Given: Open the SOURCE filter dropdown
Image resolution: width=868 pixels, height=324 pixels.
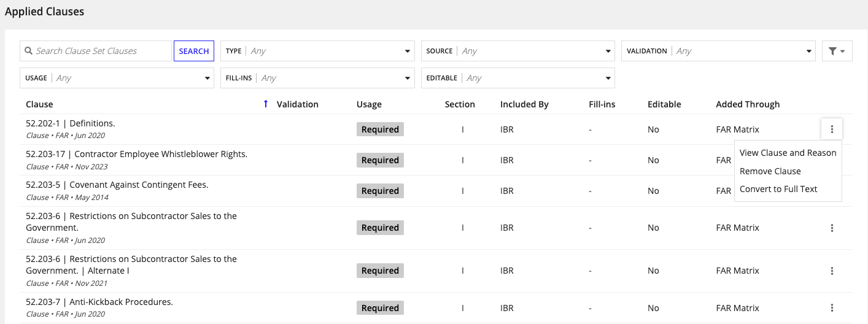Looking at the screenshot, I should pyautogui.click(x=518, y=51).
